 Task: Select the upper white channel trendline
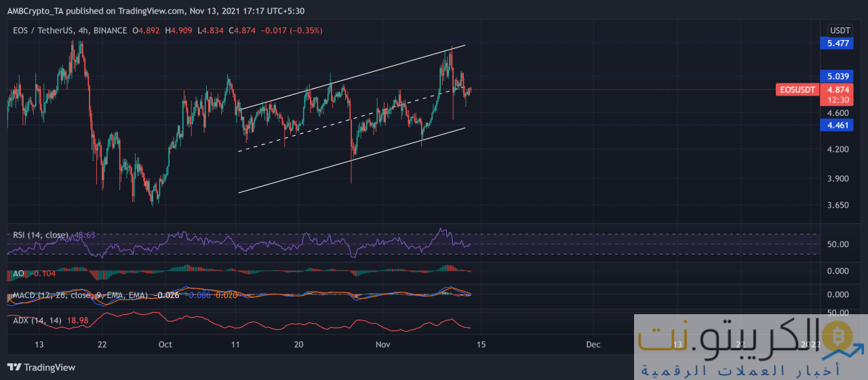coord(353,77)
